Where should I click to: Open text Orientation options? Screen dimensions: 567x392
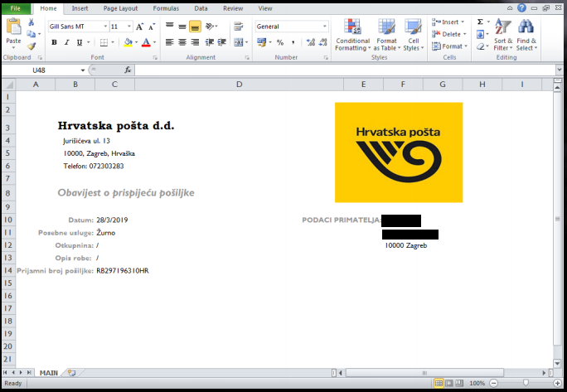pos(210,26)
